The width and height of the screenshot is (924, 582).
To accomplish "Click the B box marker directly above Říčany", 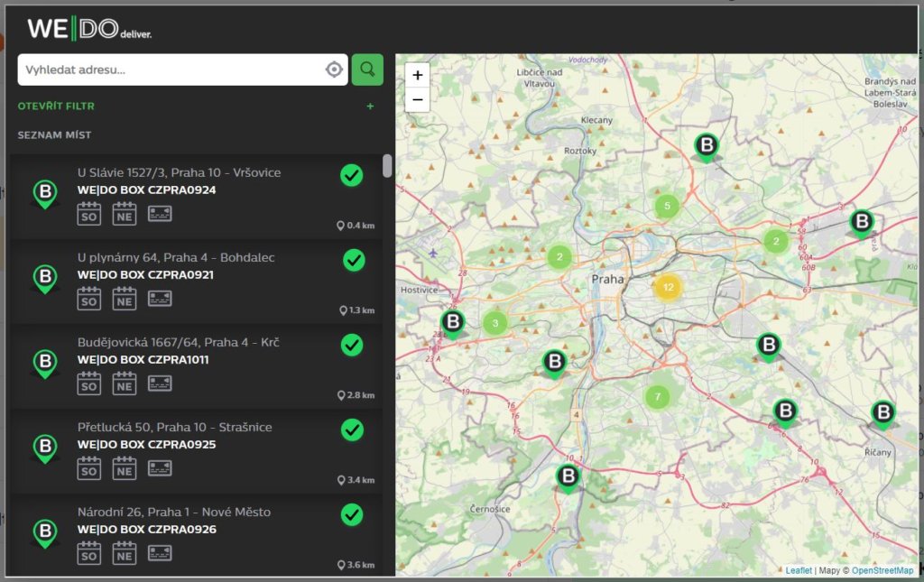I will (x=882, y=414).
